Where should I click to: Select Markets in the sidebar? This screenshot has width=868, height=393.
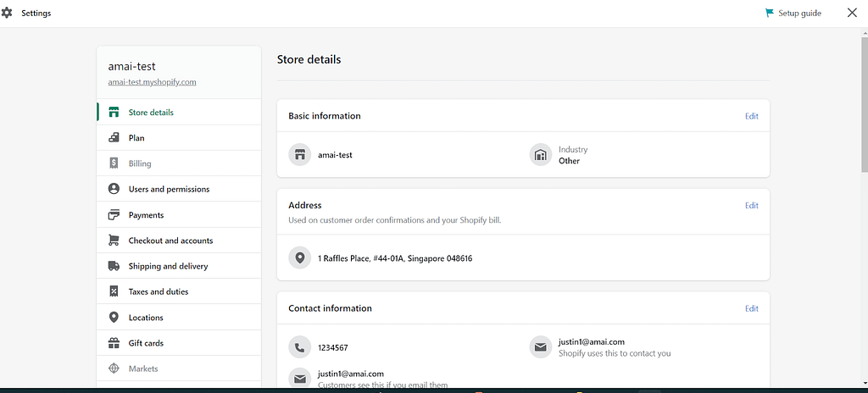point(179,368)
